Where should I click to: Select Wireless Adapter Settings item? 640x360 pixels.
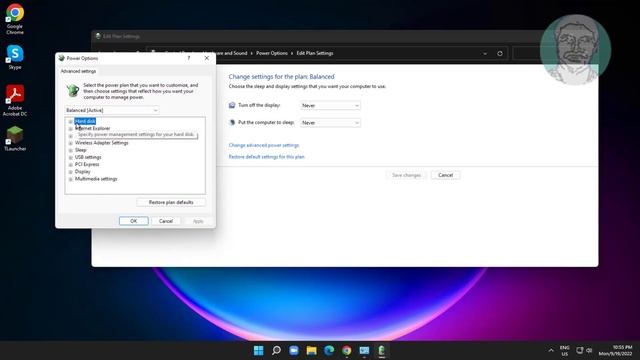(x=101, y=143)
